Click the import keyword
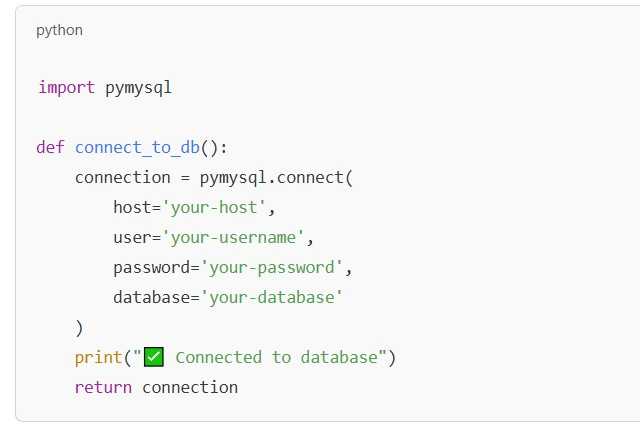The height and width of the screenshot is (425, 640). (x=67, y=87)
